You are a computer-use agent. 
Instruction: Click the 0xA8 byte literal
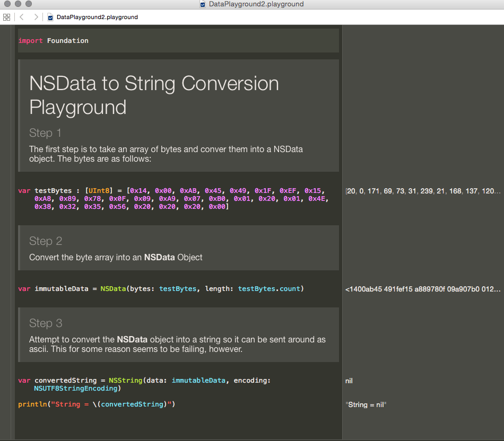click(x=43, y=199)
